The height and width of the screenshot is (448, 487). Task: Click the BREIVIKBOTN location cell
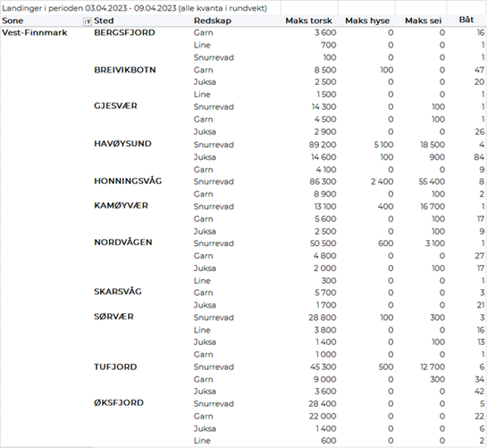click(125, 70)
